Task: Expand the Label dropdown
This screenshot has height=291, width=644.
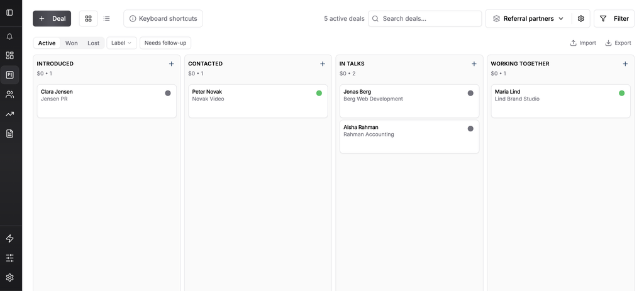Action: (x=121, y=43)
